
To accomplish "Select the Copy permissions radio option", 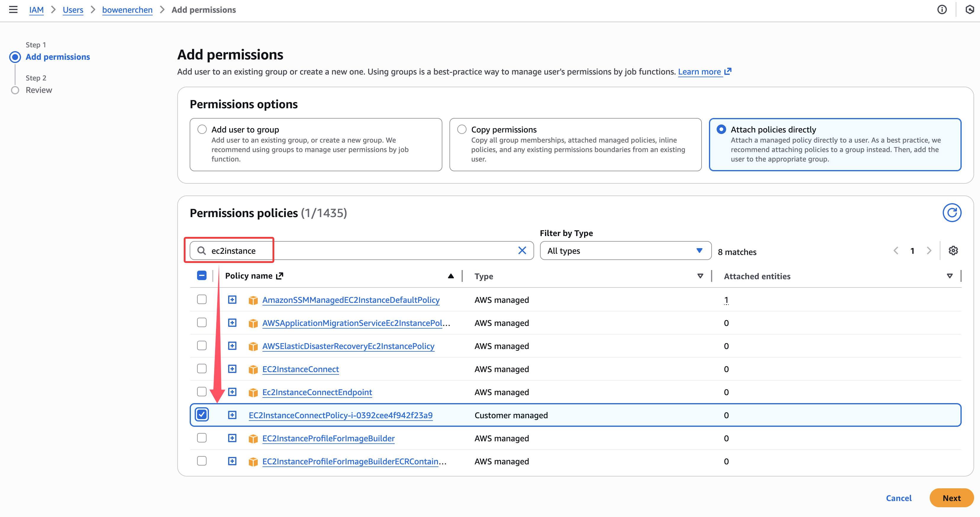I will pyautogui.click(x=462, y=129).
